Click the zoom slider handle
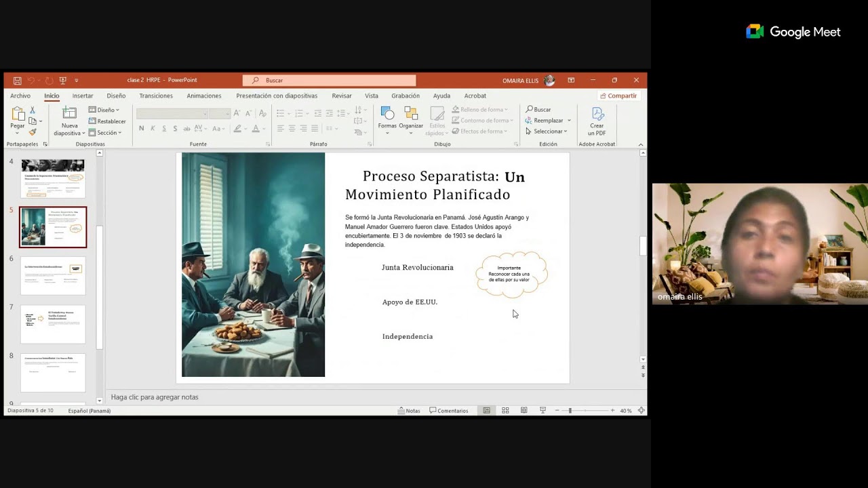The image size is (868, 488). coord(570,411)
